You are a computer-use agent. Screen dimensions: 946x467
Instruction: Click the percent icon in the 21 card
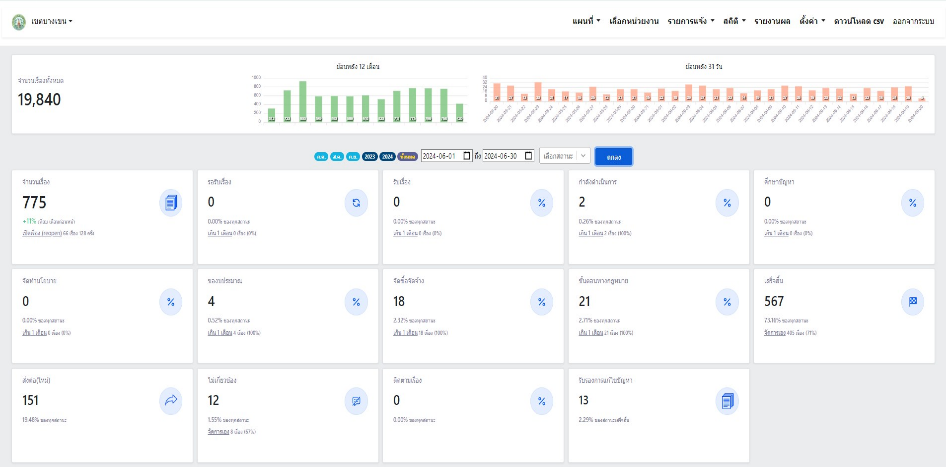point(727,301)
